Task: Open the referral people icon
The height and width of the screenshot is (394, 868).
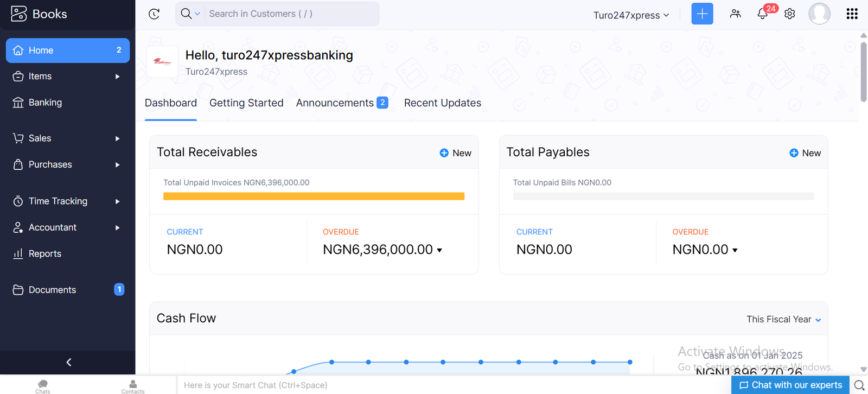Action: 735,14
